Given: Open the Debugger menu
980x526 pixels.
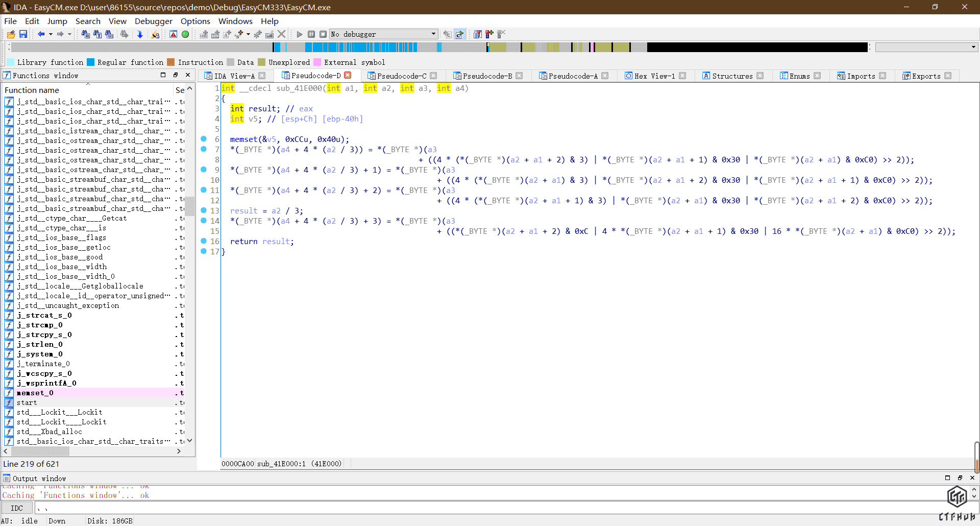Looking at the screenshot, I should tap(153, 21).
